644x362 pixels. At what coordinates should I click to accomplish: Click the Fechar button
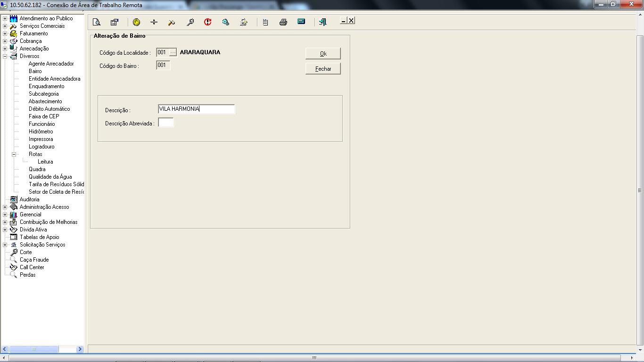tap(323, 69)
